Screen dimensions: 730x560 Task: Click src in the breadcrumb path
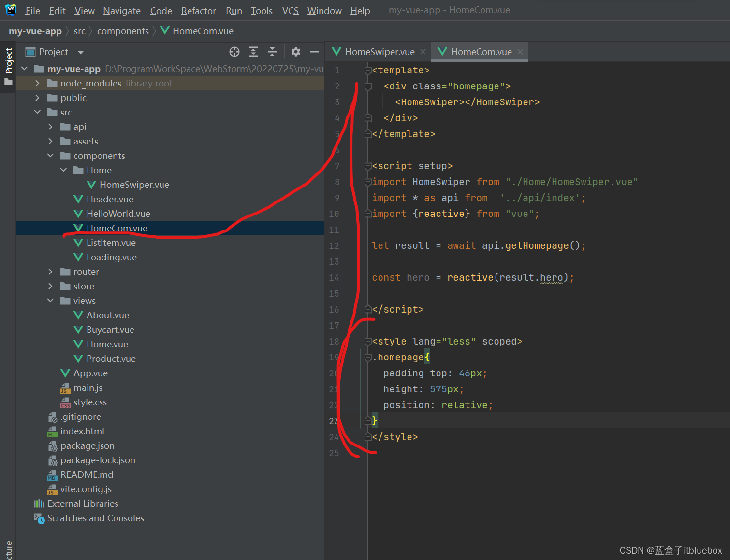[x=80, y=31]
